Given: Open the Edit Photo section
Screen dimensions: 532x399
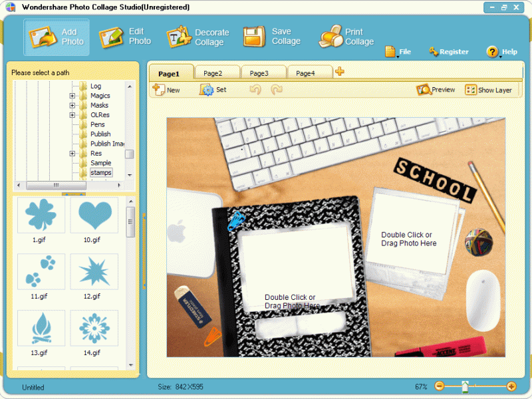Looking at the screenshot, I should click(125, 37).
